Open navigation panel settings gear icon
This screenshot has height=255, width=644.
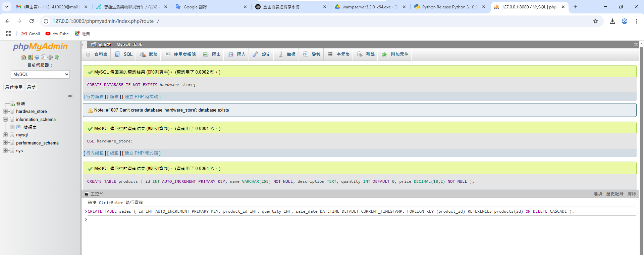click(50, 57)
